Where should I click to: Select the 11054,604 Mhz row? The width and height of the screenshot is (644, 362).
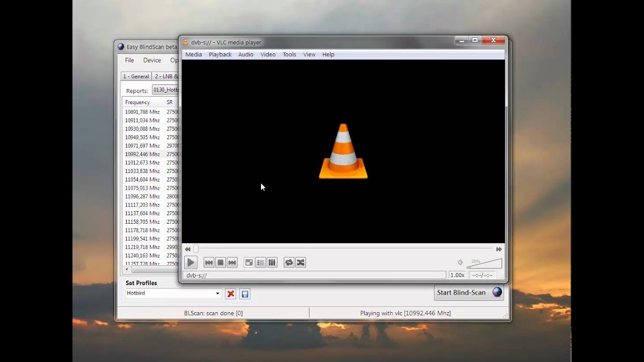pos(151,179)
